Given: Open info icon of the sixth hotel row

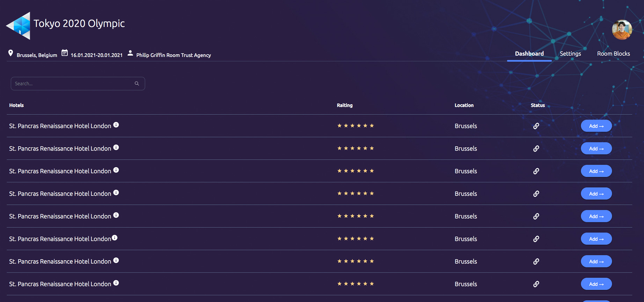Looking at the screenshot, I should pyautogui.click(x=115, y=238).
